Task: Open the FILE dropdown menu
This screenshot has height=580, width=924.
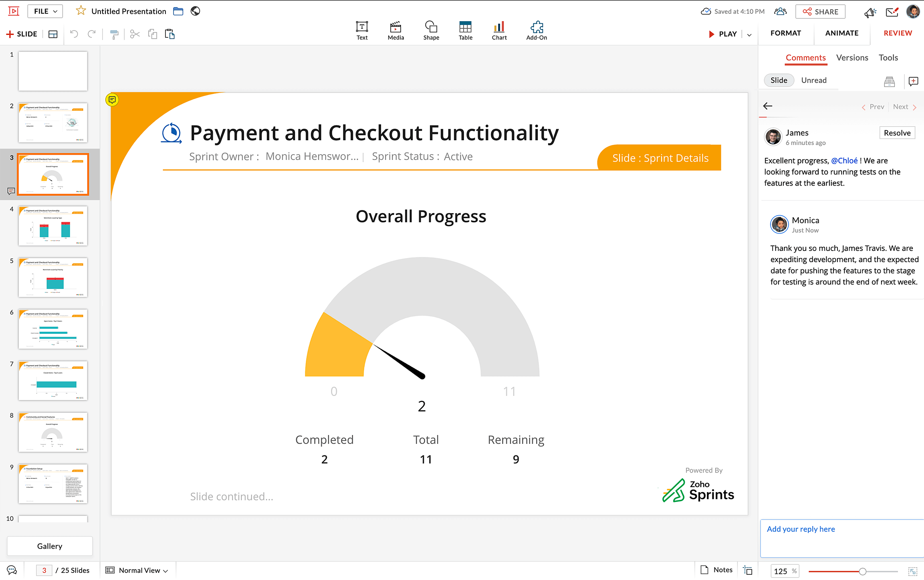Action: click(x=45, y=11)
